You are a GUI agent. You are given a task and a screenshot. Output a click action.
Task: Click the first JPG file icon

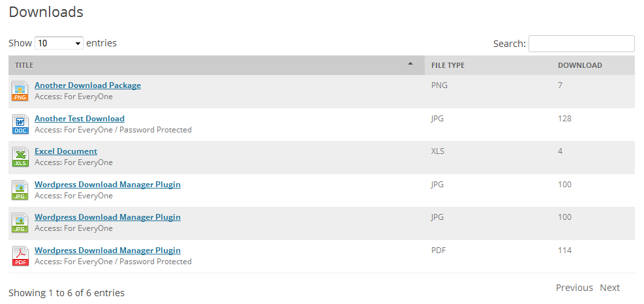point(20,190)
